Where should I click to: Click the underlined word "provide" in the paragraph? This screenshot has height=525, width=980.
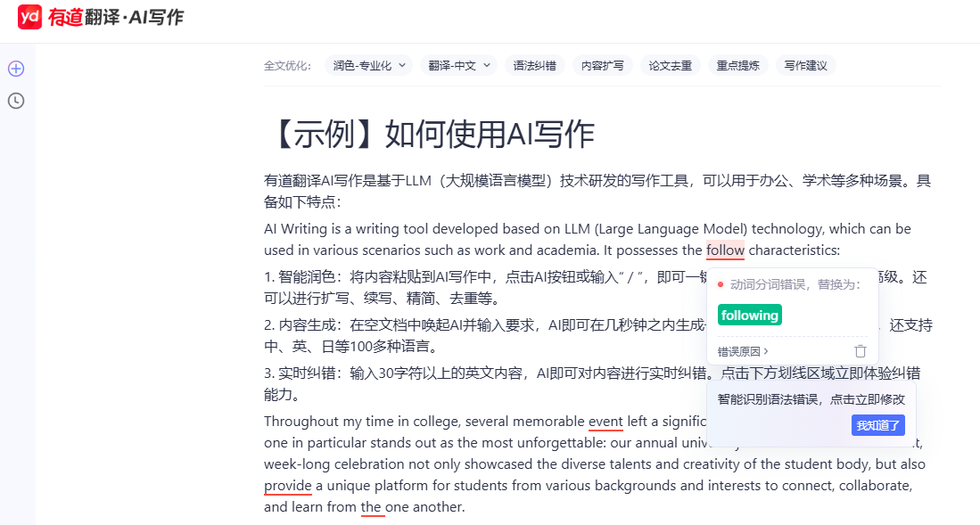pyautogui.click(x=287, y=485)
